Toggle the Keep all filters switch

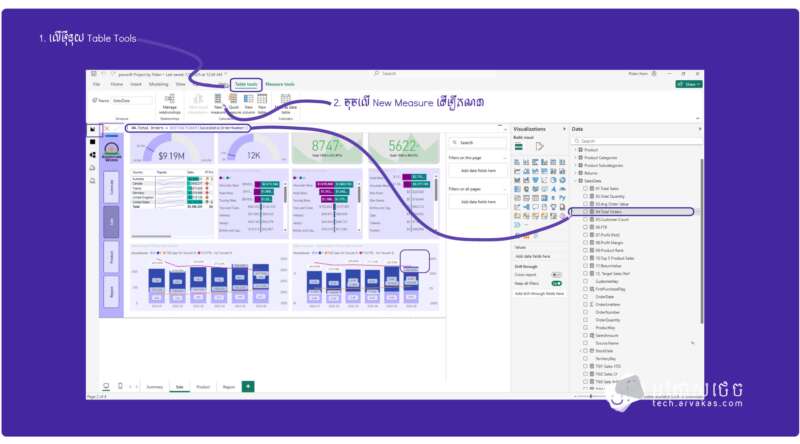(x=556, y=283)
